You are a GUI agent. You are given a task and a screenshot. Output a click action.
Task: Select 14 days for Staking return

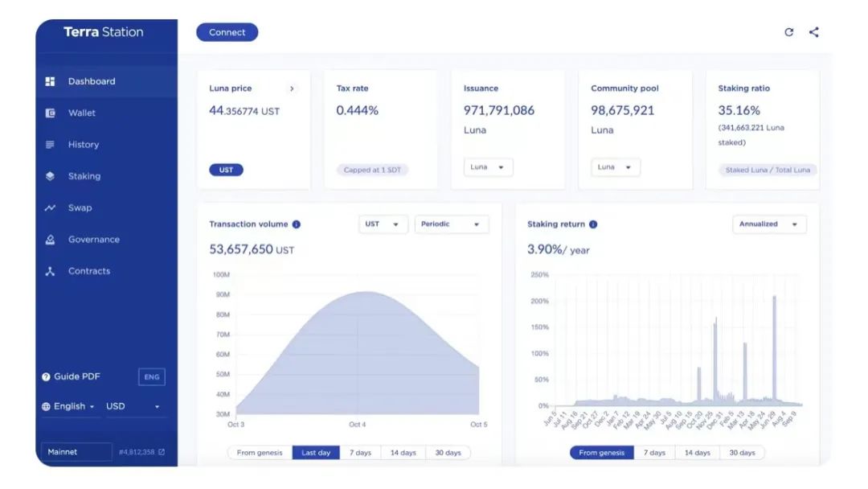coord(698,453)
